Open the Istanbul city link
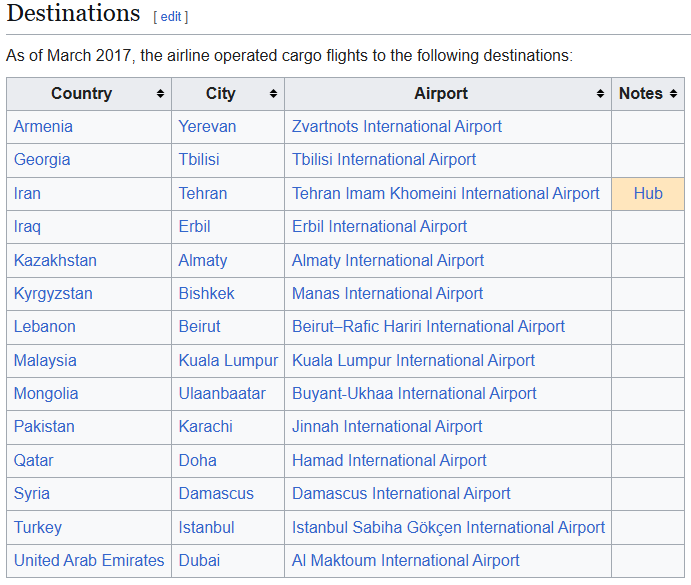Image resolution: width=691 pixels, height=585 pixels. [x=206, y=528]
